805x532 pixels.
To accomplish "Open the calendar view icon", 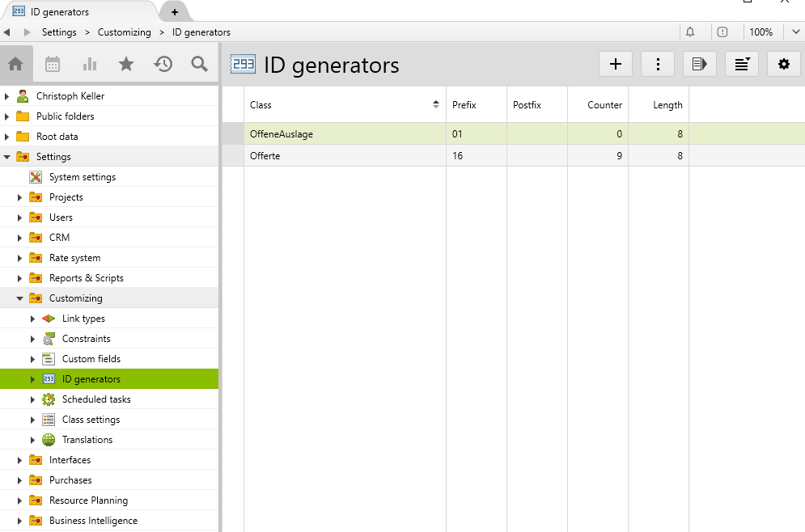I will [53, 65].
